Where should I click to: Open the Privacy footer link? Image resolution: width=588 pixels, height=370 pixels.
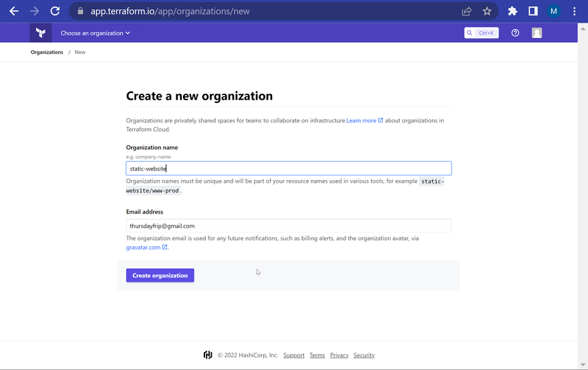[x=339, y=355]
